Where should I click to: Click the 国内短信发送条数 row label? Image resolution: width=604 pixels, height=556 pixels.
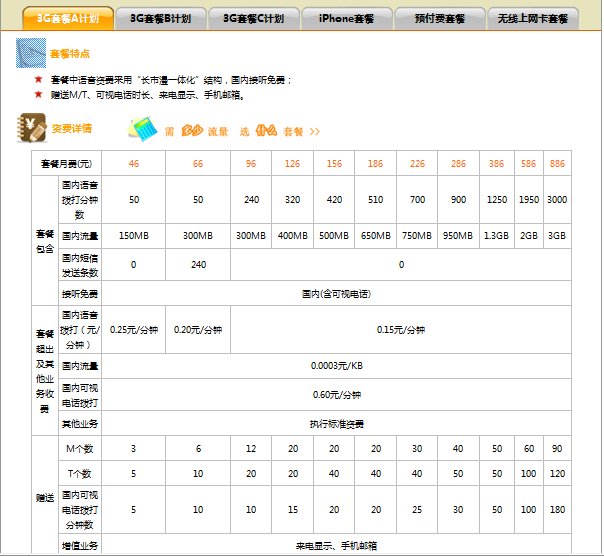click(80, 265)
